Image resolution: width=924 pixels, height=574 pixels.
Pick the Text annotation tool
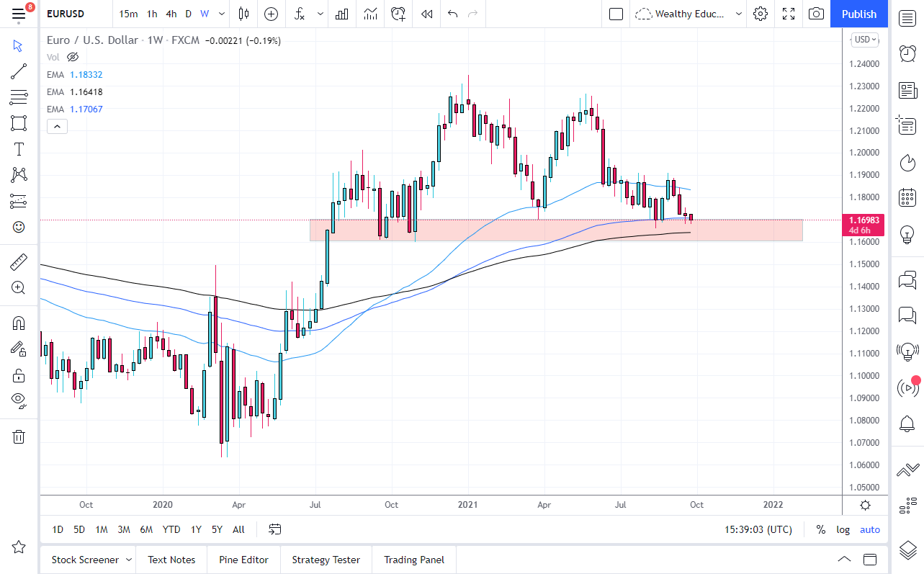[18, 149]
